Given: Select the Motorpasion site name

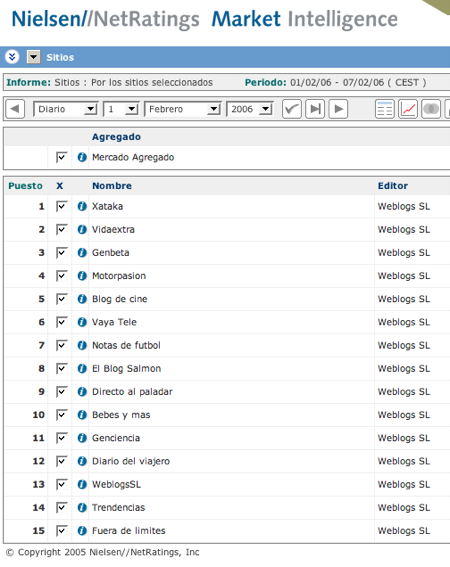Looking at the screenshot, I should (x=119, y=276).
